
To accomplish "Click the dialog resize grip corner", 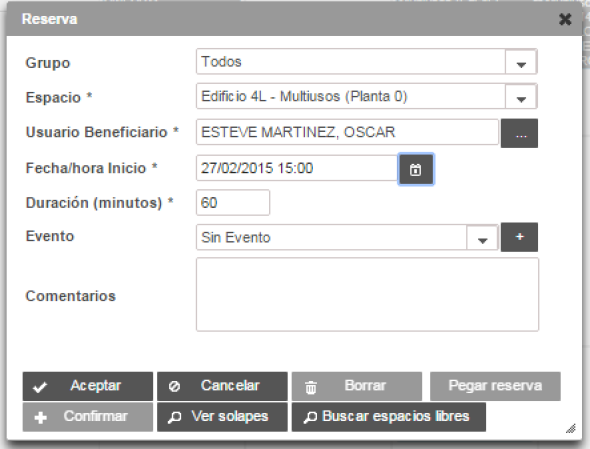I will (571, 429).
